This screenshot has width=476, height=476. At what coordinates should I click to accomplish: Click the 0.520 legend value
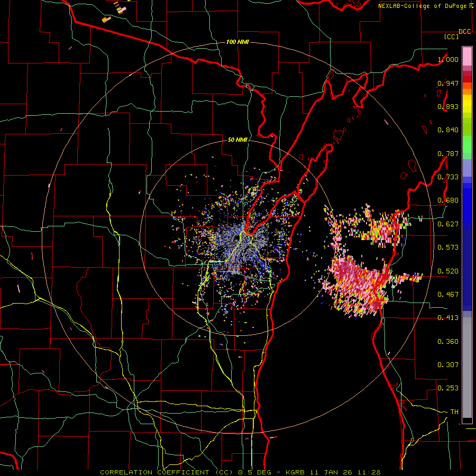[448, 271]
